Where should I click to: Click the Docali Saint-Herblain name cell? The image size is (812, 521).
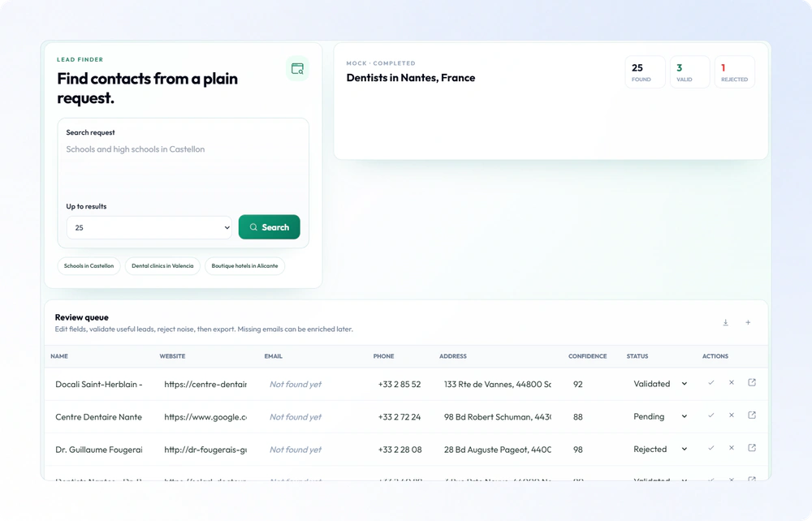click(98, 385)
